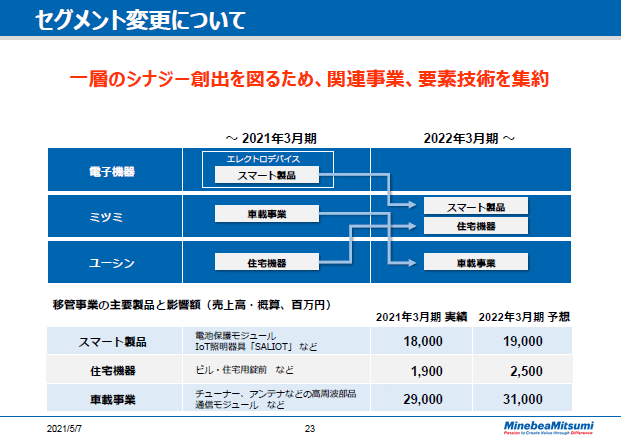
Task: Click the ミツミ segment label
Action: pyautogui.click(x=112, y=216)
